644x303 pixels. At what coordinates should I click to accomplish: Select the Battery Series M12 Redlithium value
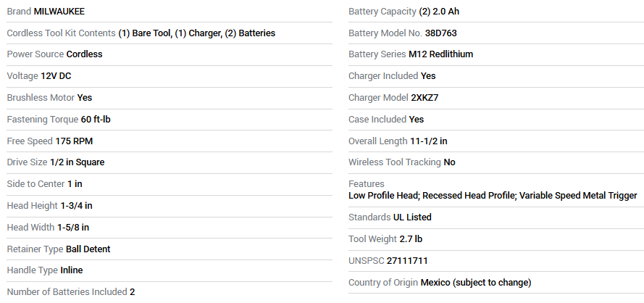pyautogui.click(x=440, y=54)
